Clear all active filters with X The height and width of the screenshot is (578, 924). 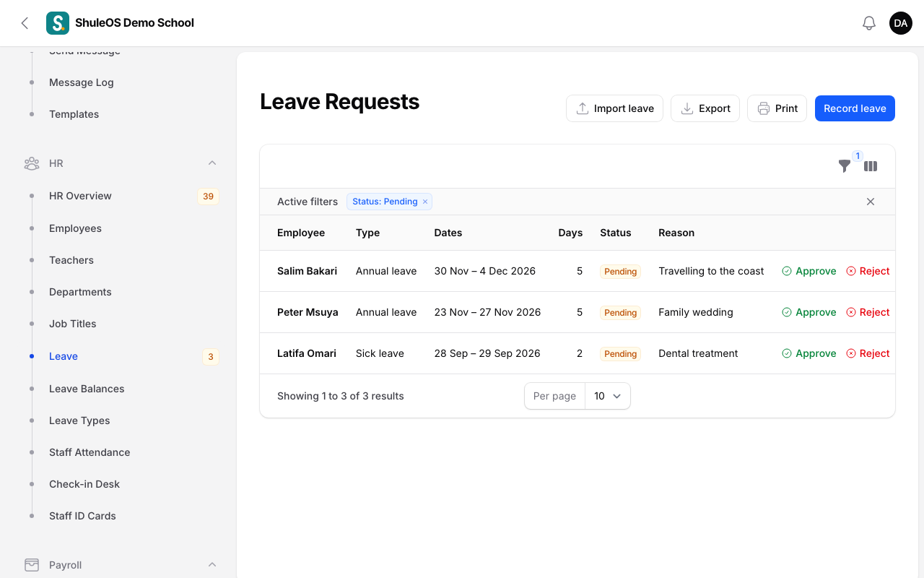pos(871,202)
